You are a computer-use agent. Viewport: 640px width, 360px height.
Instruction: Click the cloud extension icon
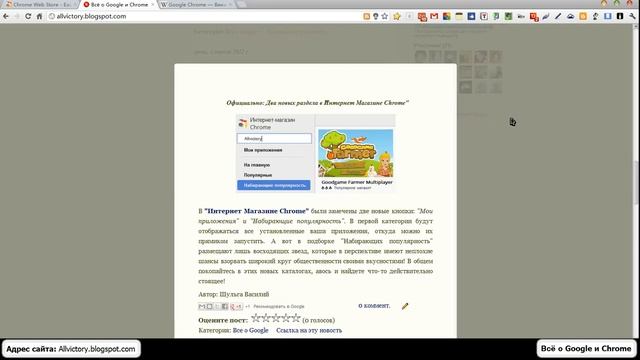570,16
